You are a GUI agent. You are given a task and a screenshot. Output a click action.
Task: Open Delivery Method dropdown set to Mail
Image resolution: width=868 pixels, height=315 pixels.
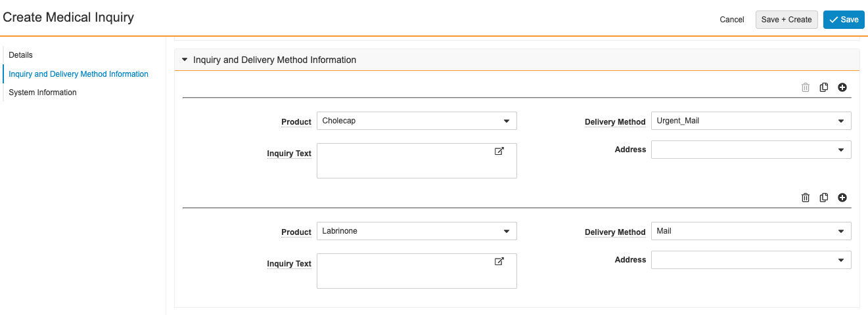coord(750,231)
